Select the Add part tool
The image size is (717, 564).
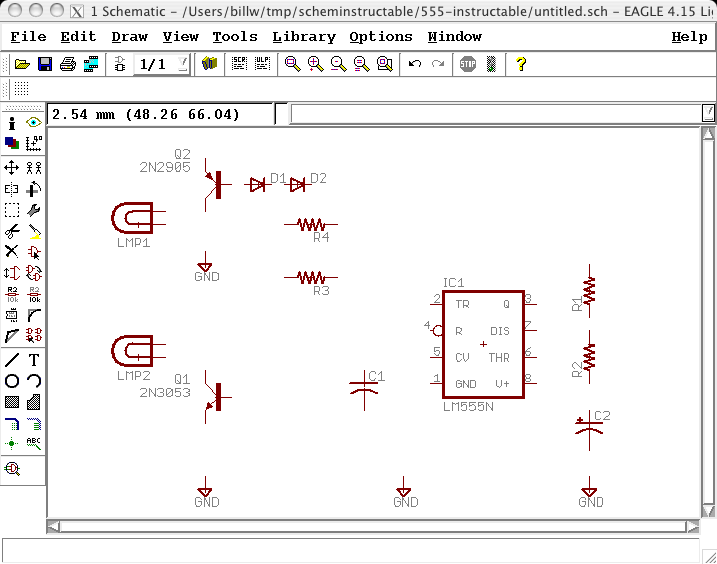(x=34, y=252)
